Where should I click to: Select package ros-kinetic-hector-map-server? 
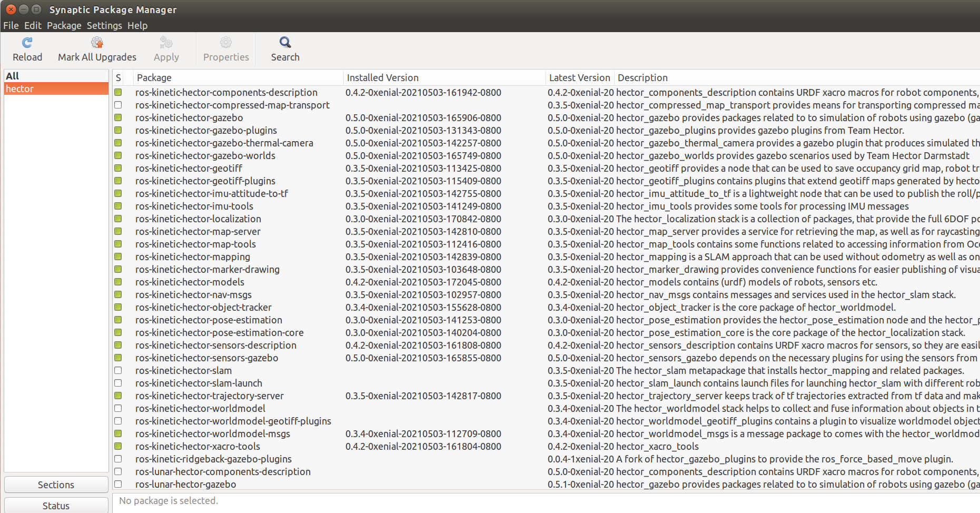pos(198,231)
